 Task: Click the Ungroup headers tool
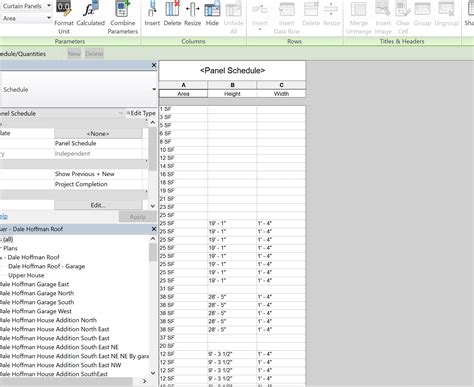click(446, 14)
